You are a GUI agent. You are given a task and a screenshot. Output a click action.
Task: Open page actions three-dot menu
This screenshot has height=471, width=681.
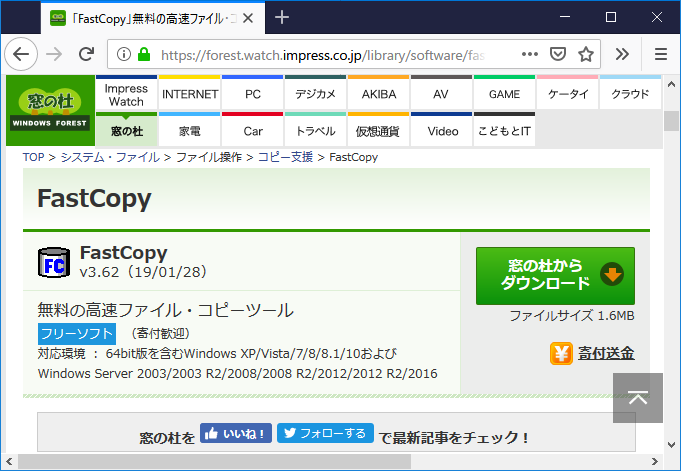pyautogui.click(x=530, y=54)
